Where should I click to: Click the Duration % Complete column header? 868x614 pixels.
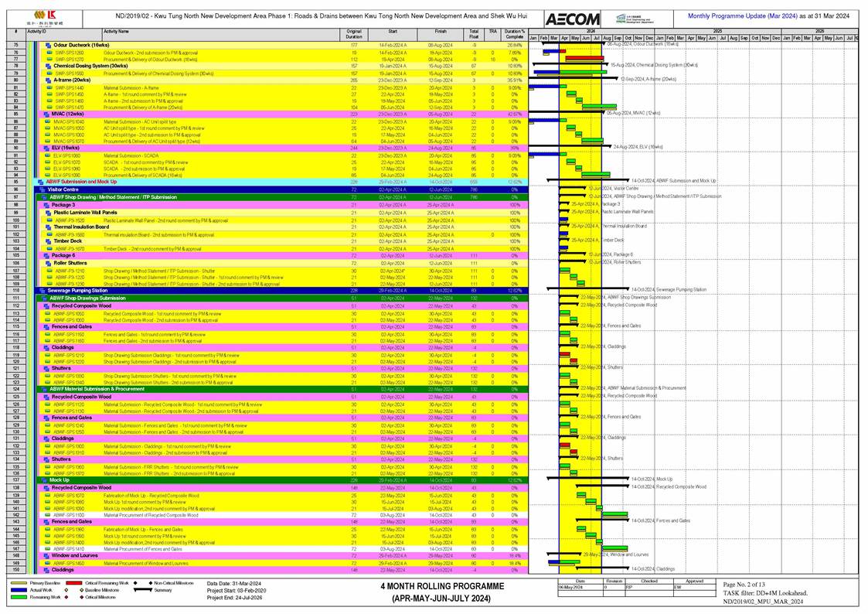pyautogui.click(x=513, y=34)
